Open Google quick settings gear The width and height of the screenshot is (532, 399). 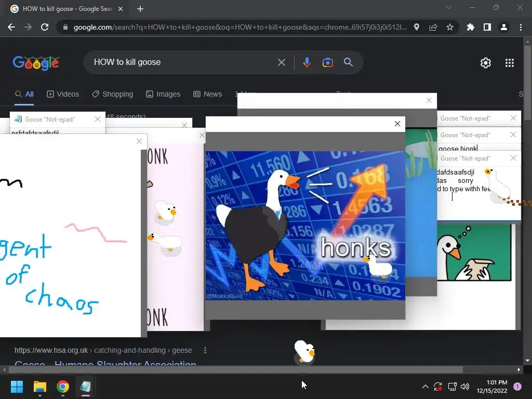(x=486, y=63)
